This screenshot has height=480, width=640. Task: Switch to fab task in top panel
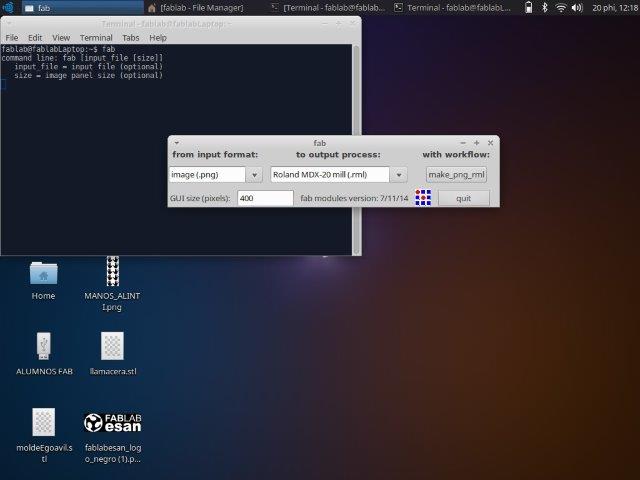point(82,7)
